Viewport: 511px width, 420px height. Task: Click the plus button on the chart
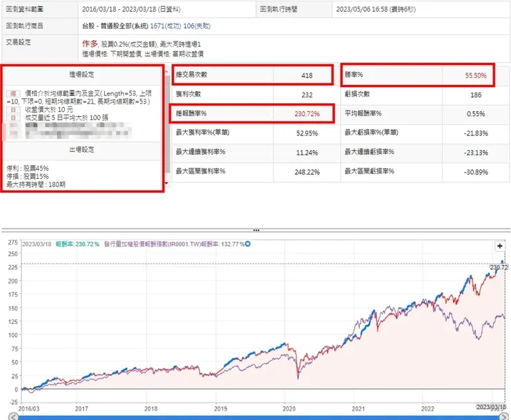point(499,246)
